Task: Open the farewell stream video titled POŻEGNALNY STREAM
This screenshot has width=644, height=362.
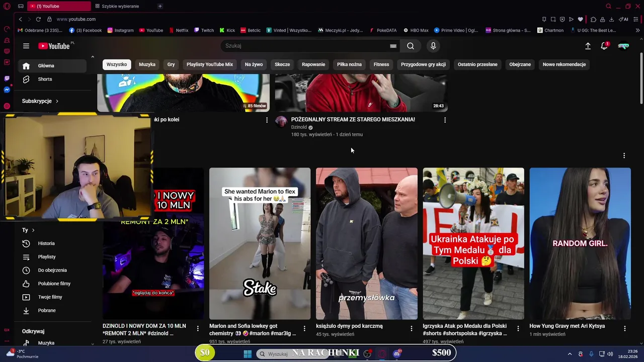Action: tap(353, 120)
